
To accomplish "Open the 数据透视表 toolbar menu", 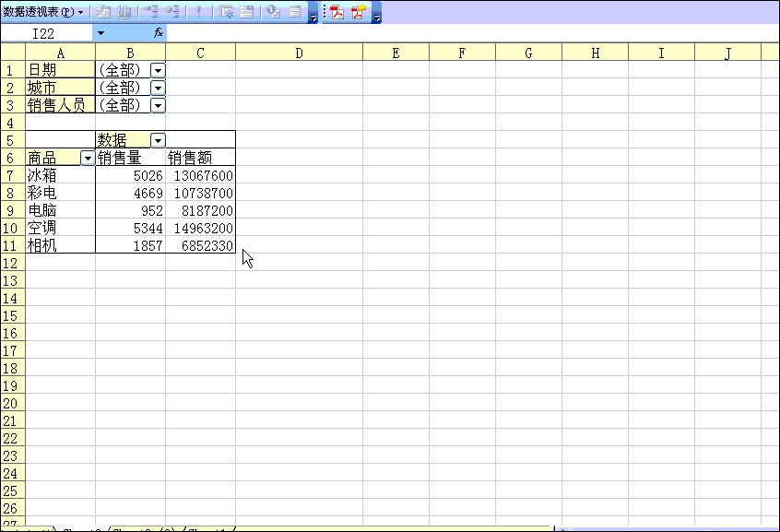I will (x=42, y=12).
